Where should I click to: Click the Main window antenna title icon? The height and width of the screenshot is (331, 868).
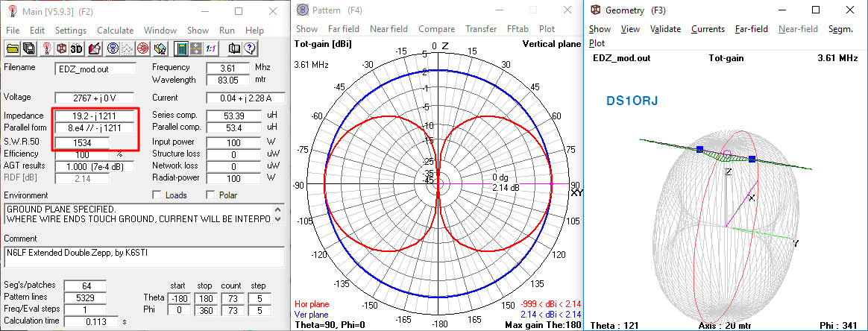coord(12,10)
